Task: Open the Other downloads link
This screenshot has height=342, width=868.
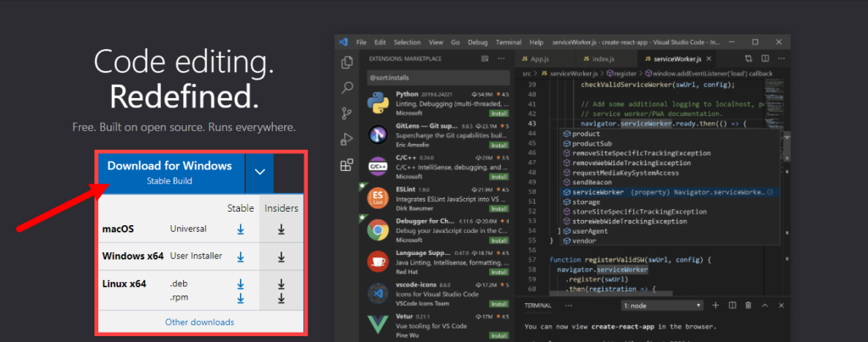Action: point(199,323)
